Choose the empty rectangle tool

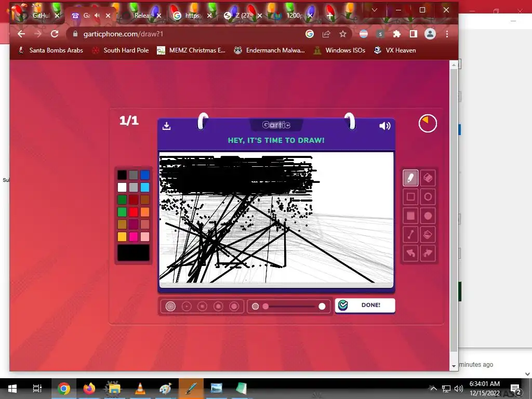tap(410, 197)
